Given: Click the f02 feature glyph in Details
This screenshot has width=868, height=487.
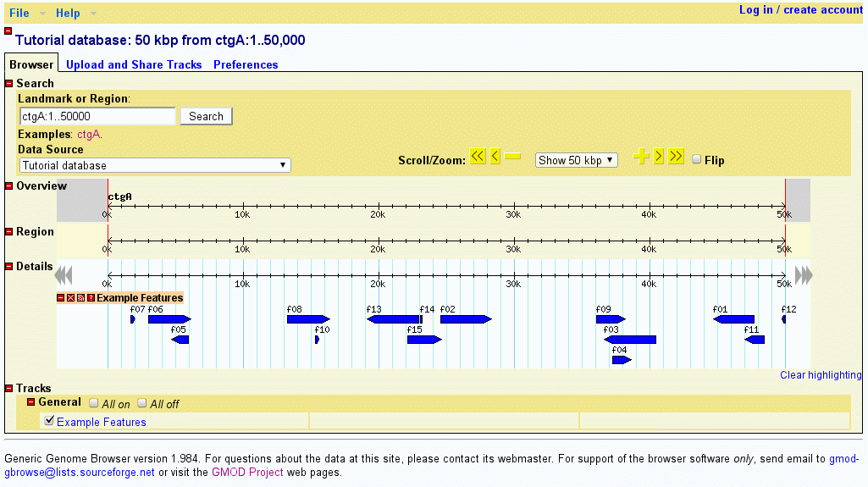Looking at the screenshot, I should pos(465,319).
